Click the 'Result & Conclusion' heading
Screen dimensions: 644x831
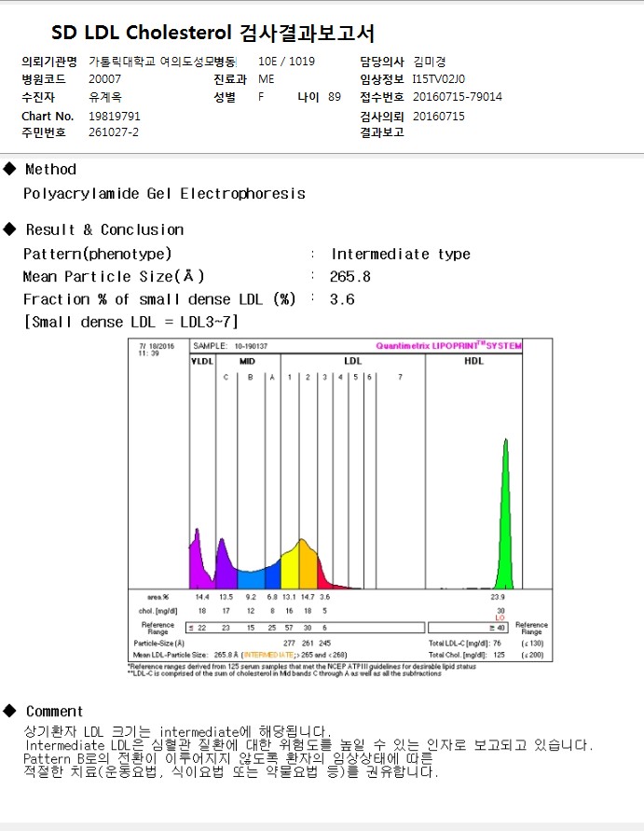(105, 230)
